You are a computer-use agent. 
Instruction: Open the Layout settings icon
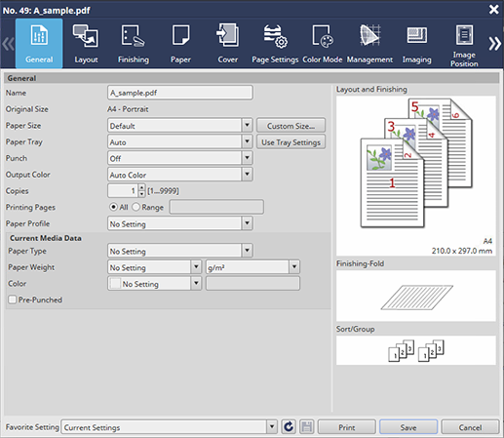86,35
